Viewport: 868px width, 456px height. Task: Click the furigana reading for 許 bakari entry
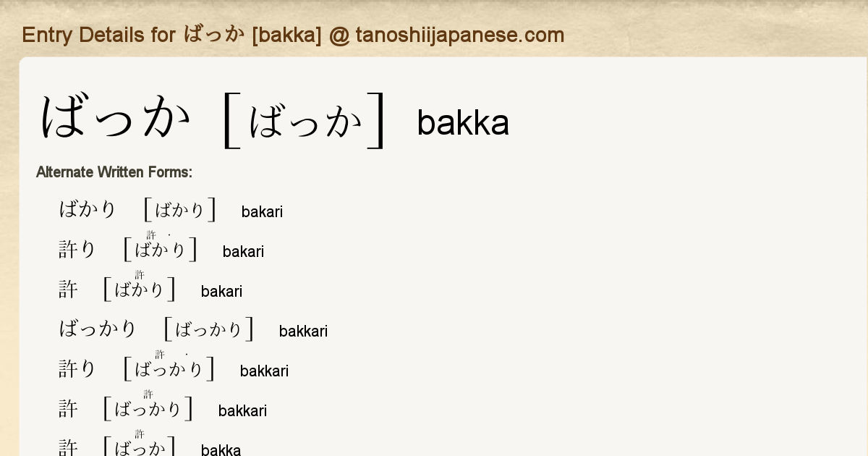(140, 290)
